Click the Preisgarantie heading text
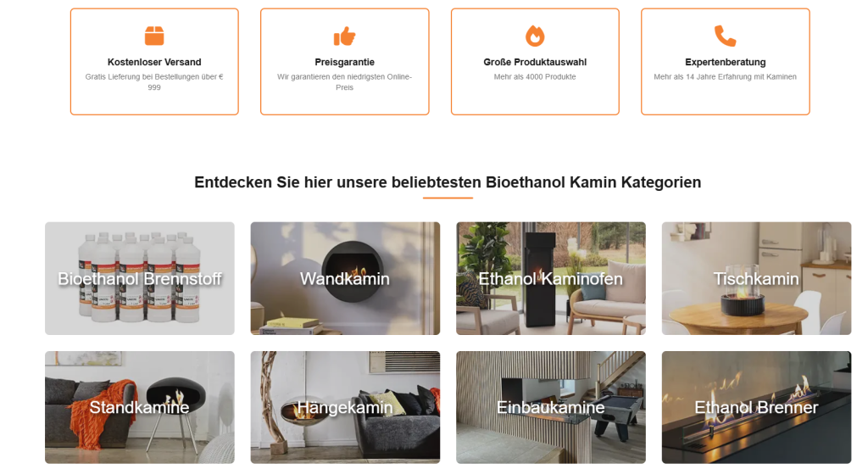868x469 pixels. click(x=344, y=62)
